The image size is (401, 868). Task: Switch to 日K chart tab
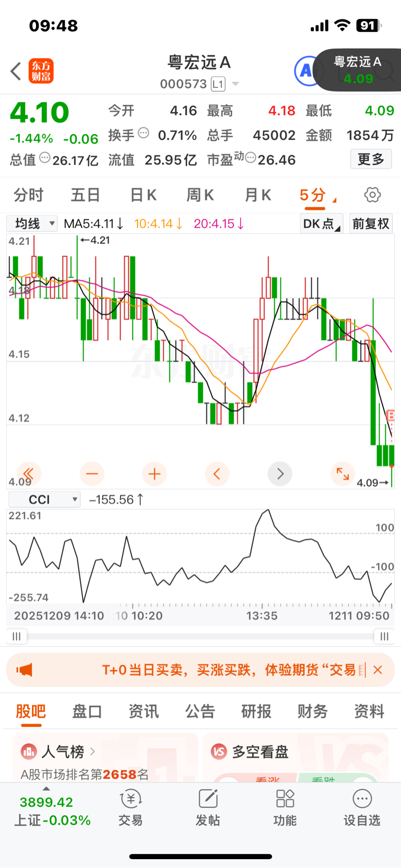(x=143, y=195)
